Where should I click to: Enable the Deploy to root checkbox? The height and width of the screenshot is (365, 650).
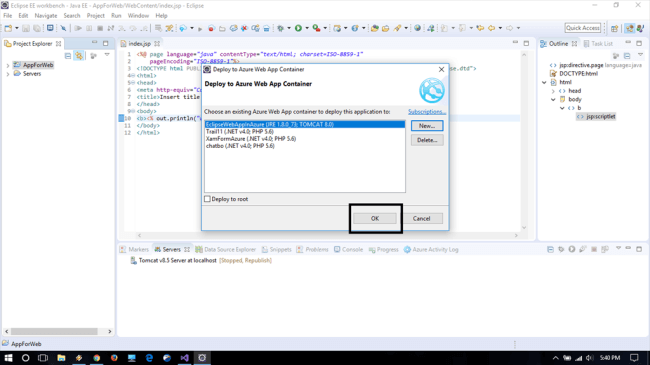pos(207,199)
